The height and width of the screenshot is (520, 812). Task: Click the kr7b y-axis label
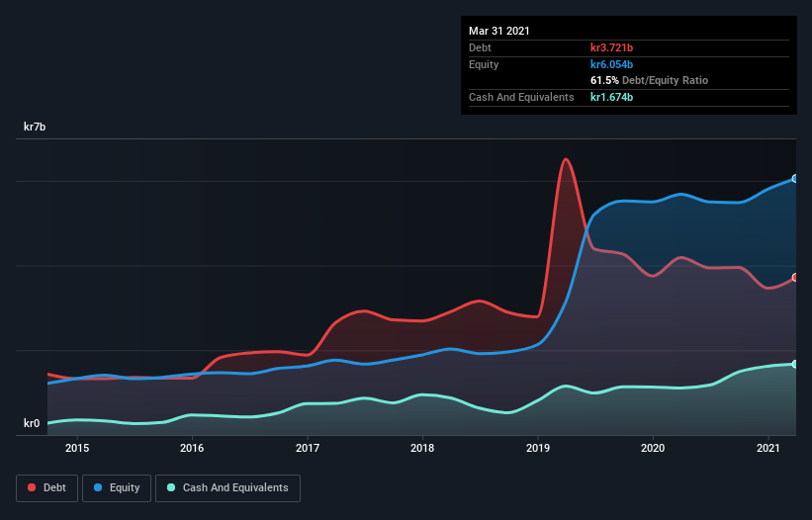35,127
